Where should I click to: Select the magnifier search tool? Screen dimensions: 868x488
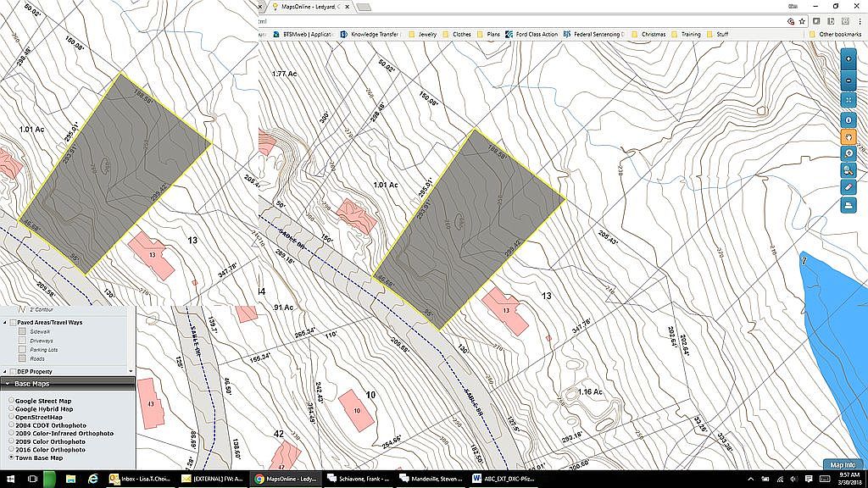[849, 170]
